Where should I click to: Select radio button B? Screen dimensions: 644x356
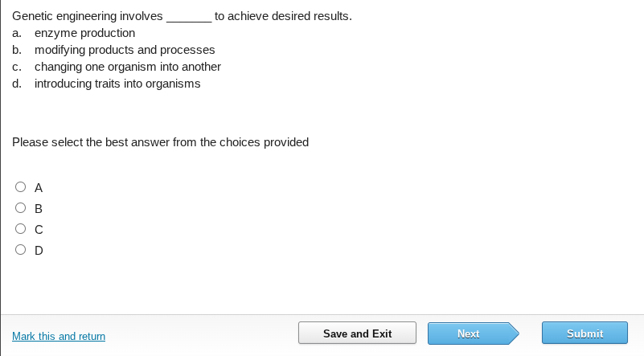click(x=20, y=208)
